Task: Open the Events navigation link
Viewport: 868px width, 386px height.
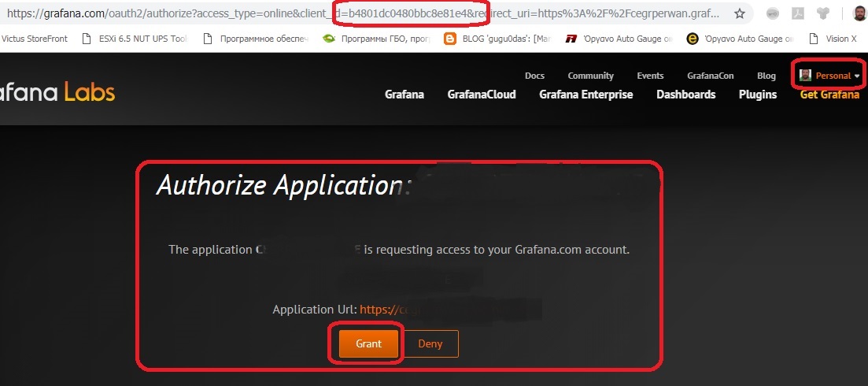Action: 651,76
